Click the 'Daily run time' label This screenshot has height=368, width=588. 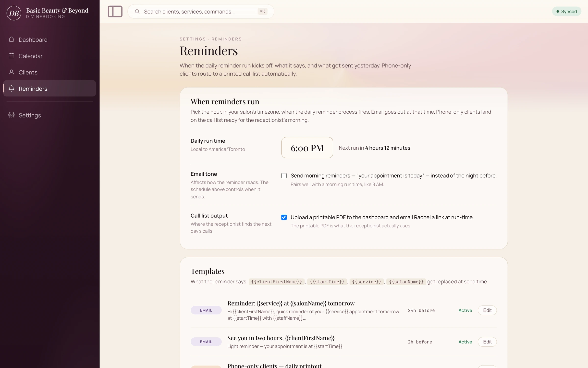(208, 141)
